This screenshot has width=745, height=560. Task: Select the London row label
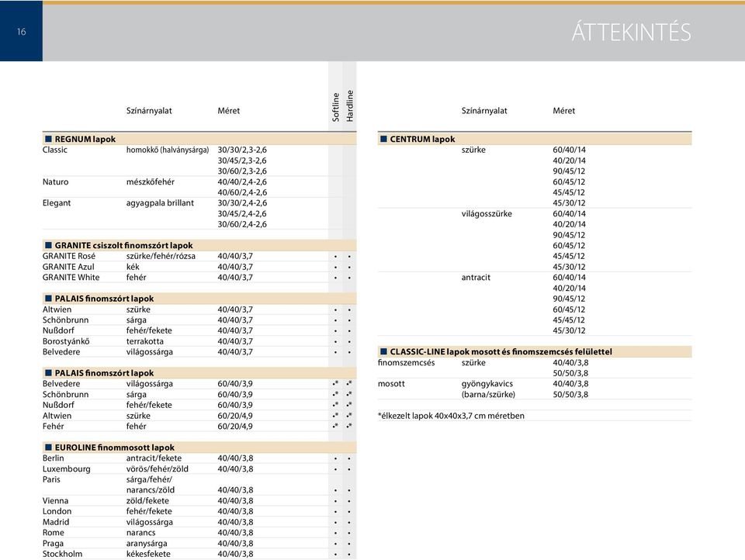[57, 512]
